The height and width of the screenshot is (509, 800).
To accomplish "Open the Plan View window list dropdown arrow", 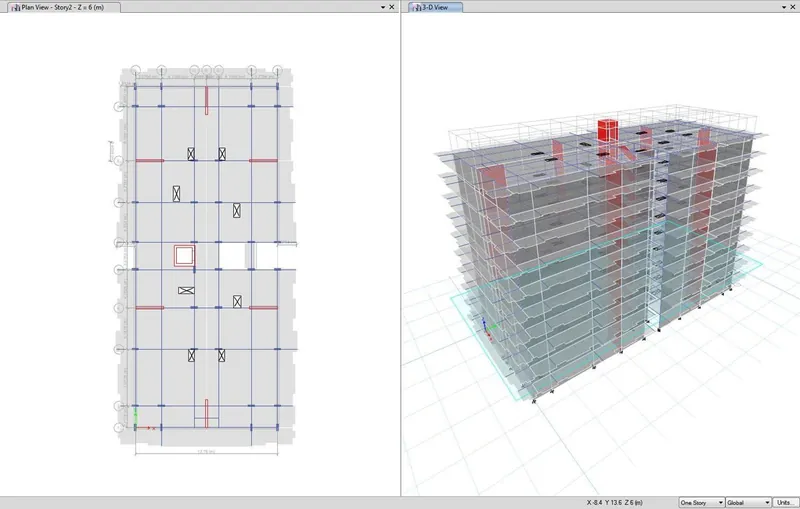I will (x=383, y=7).
